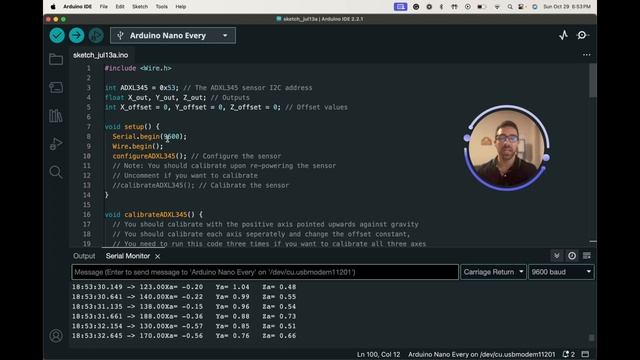
Task: Click the void calibrateADXL345() line
Action: coord(153,214)
